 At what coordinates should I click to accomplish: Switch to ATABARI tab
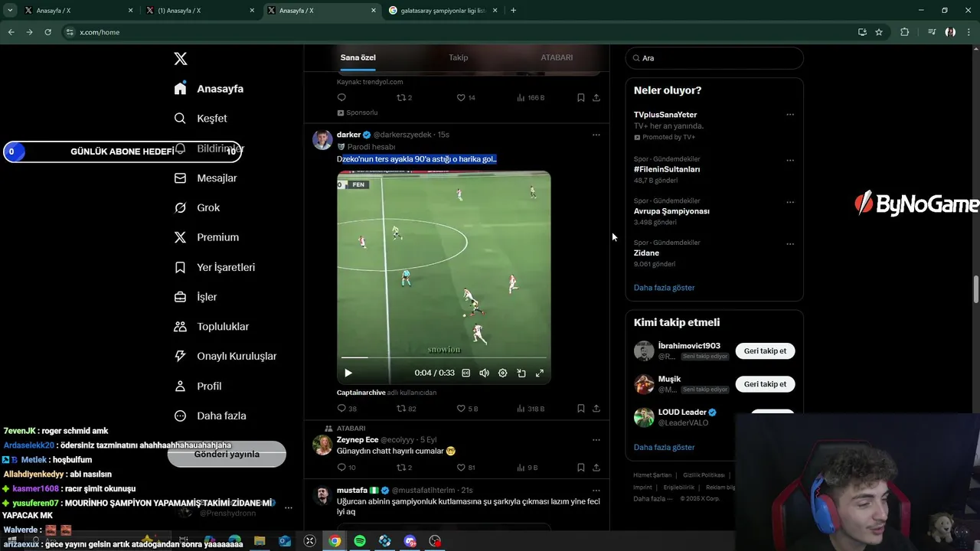point(557,57)
